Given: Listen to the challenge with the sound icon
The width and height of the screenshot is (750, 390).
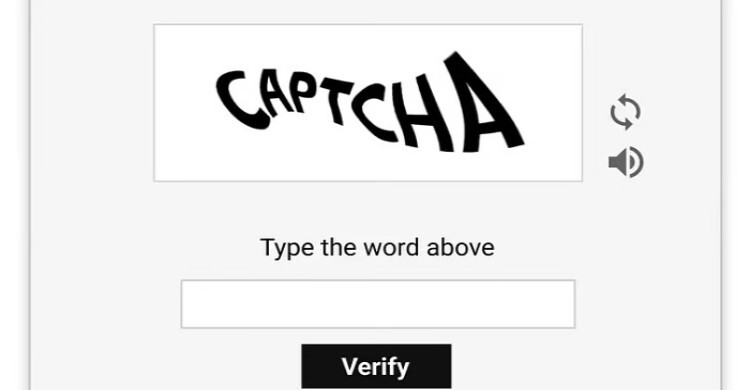Looking at the screenshot, I should pyautogui.click(x=626, y=162).
